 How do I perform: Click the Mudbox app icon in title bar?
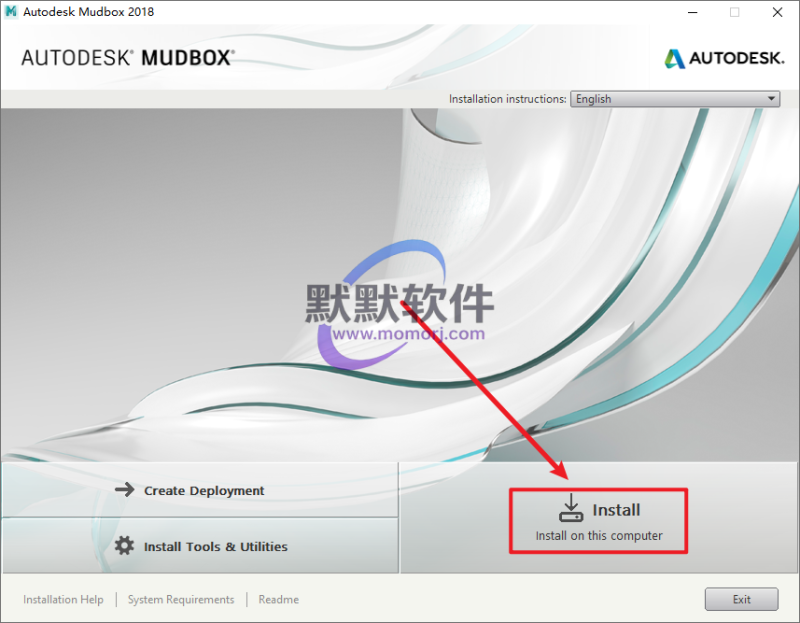click(x=12, y=12)
